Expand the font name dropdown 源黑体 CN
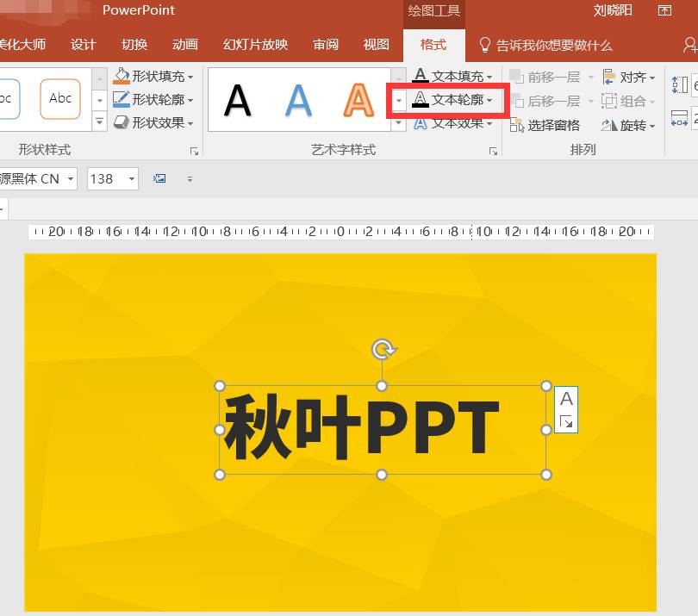Screen dimensions: 698x616 point(71,179)
